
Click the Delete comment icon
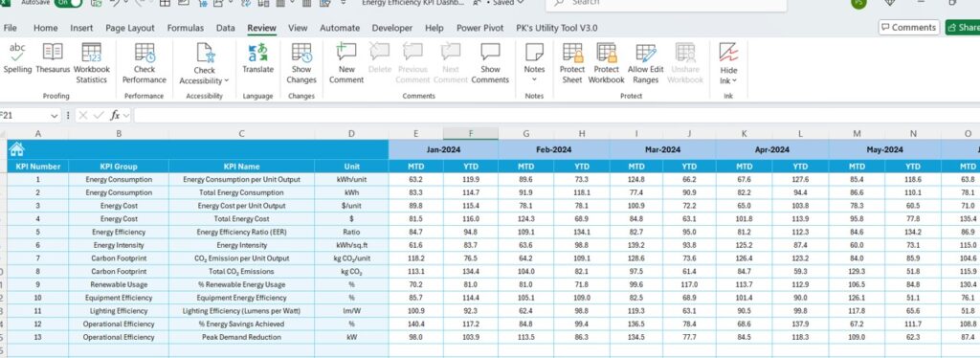coord(379,53)
